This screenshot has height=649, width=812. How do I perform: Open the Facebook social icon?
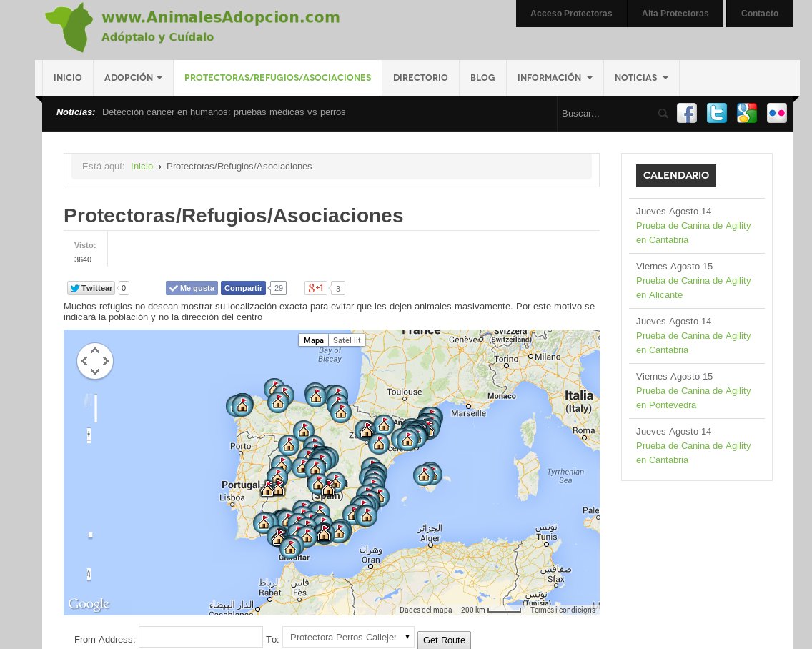(x=687, y=113)
